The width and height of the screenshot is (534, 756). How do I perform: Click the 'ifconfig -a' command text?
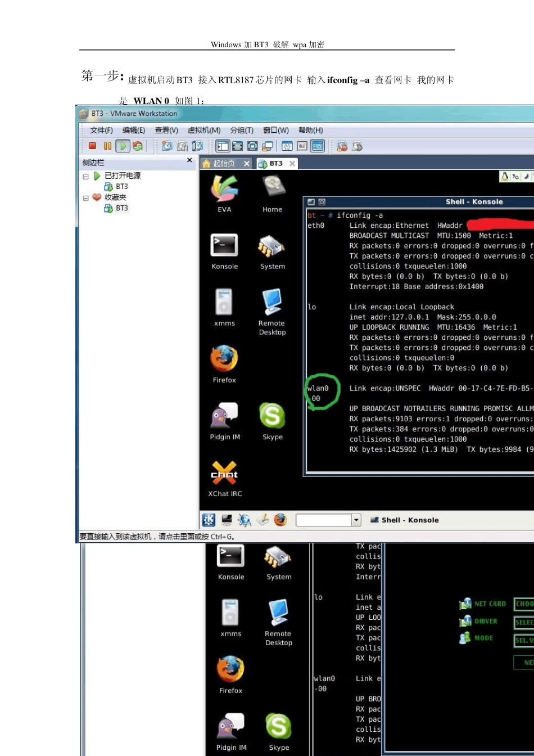(360, 215)
